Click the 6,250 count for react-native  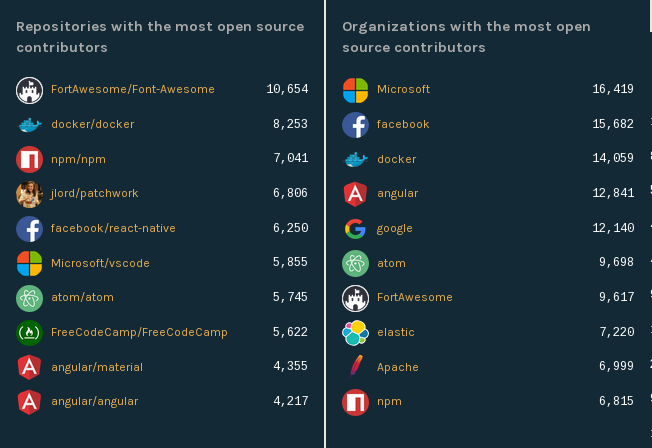click(x=291, y=228)
